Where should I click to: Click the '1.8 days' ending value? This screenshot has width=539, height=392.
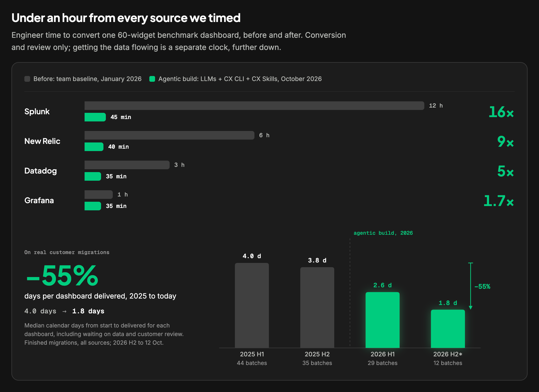[88, 311]
